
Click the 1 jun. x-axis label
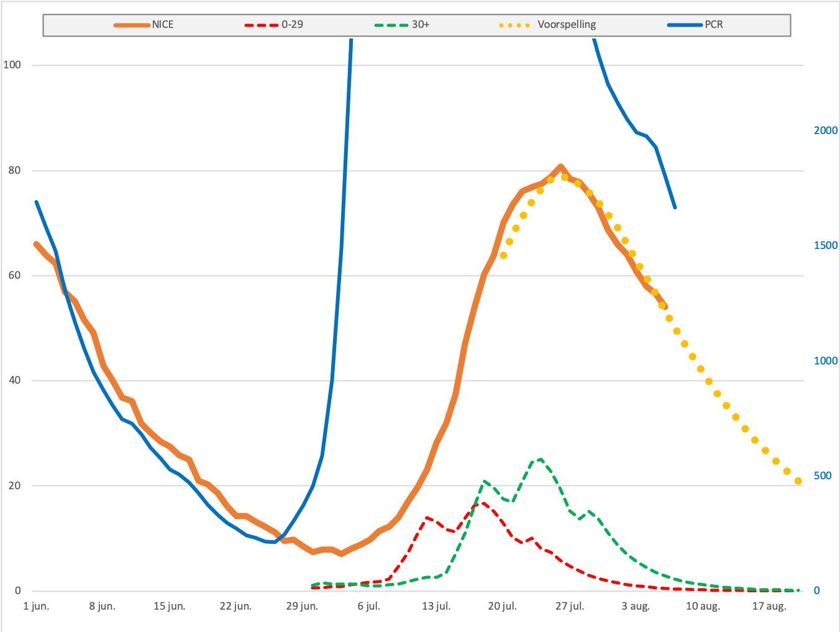click(36, 606)
